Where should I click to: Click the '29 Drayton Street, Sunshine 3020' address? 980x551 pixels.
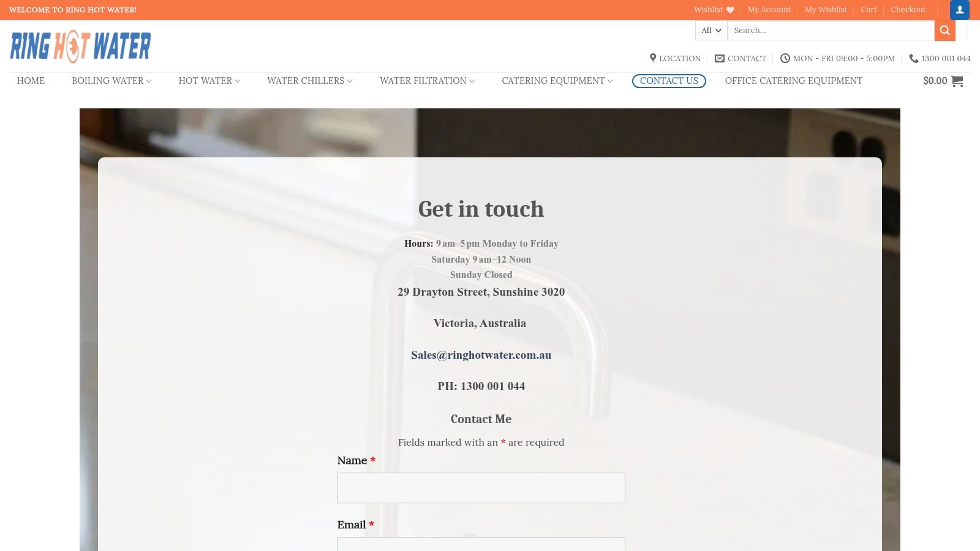(x=481, y=292)
